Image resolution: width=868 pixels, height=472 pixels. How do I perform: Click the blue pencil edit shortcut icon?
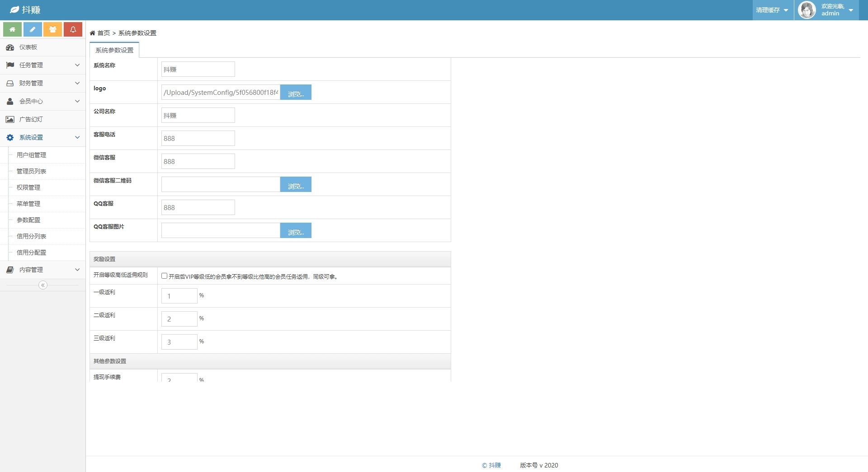click(33, 29)
